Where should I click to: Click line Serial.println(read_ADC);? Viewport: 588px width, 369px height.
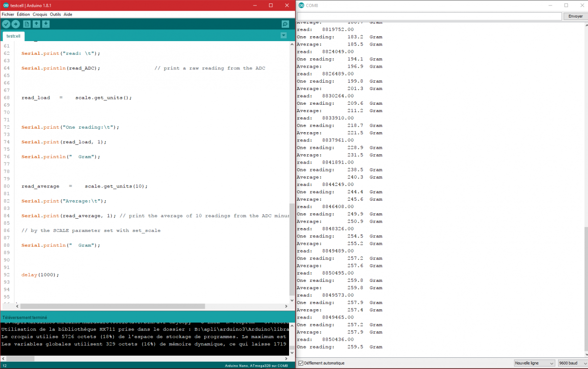61,68
